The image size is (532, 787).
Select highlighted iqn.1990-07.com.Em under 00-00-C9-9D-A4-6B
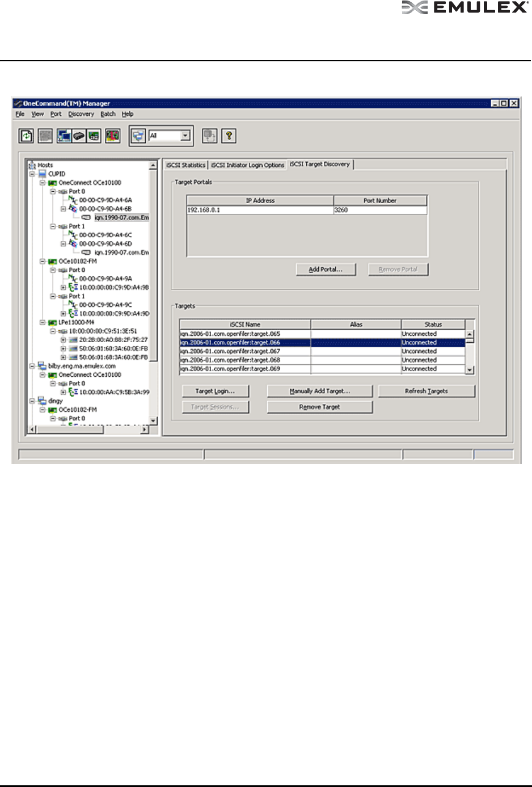[121, 217]
